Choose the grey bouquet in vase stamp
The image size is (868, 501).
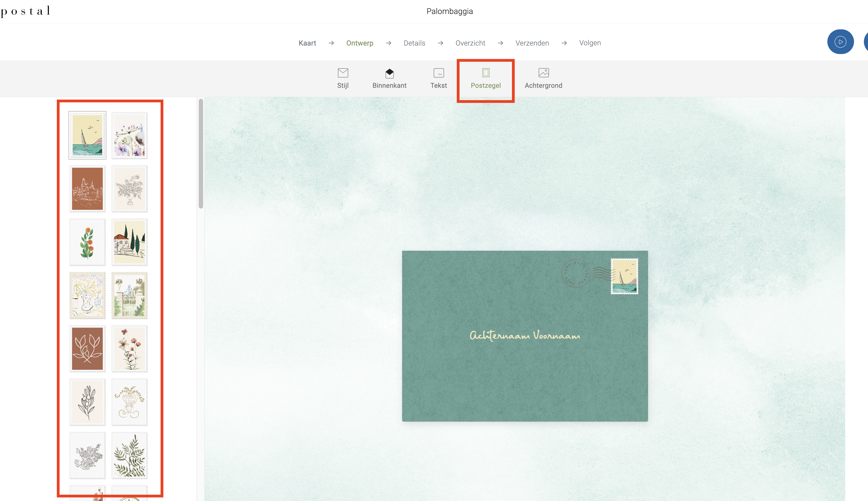pos(129,188)
